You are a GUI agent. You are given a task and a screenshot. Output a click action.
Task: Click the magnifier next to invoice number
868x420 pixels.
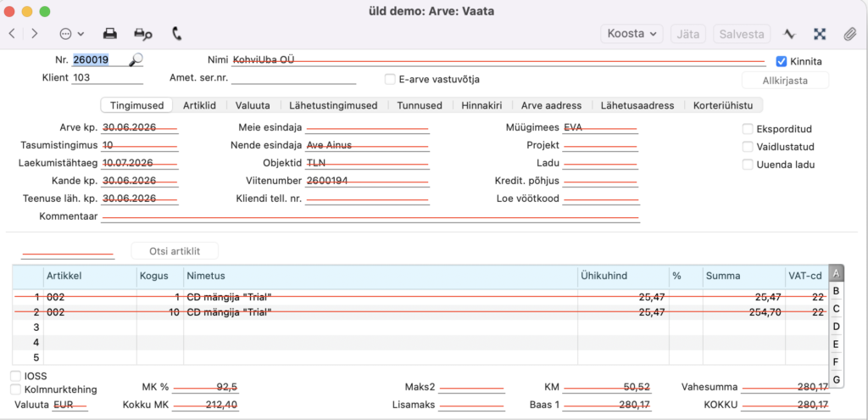pos(136,60)
